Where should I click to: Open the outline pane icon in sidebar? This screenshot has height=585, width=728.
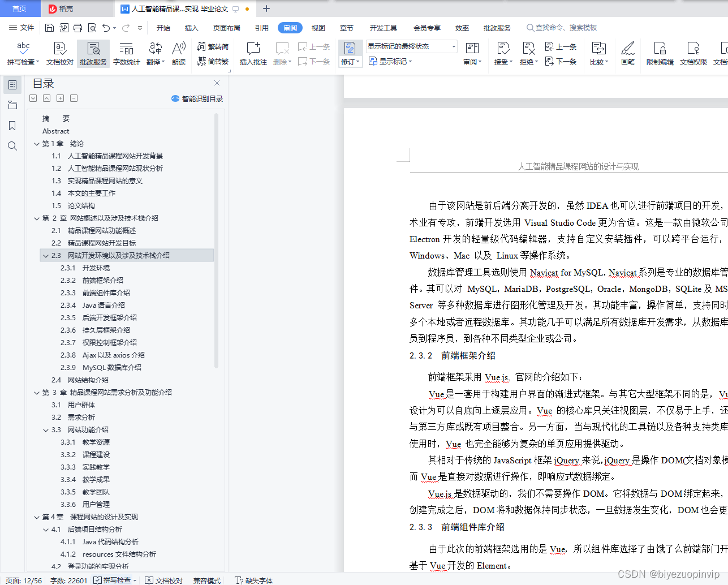[x=12, y=85]
